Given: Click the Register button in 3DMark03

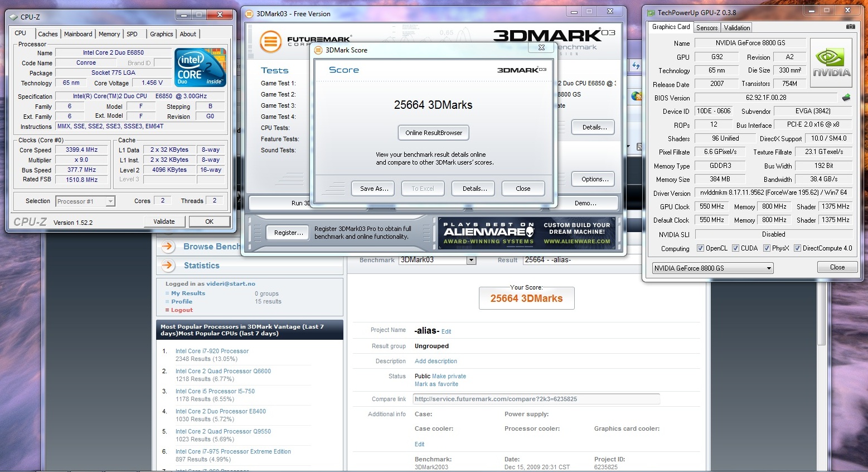Looking at the screenshot, I should click(289, 233).
